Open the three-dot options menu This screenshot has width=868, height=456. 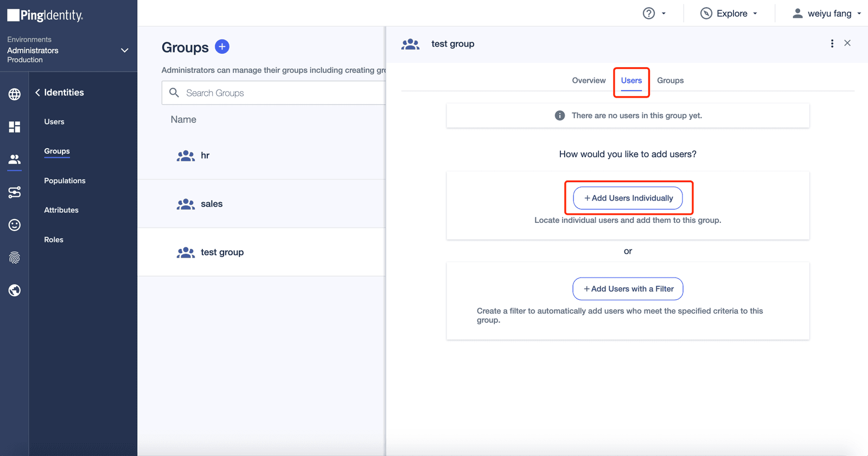coord(832,43)
